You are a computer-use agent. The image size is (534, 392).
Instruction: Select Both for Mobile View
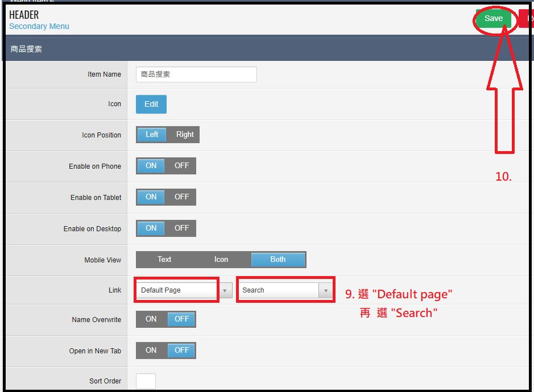pyautogui.click(x=278, y=260)
